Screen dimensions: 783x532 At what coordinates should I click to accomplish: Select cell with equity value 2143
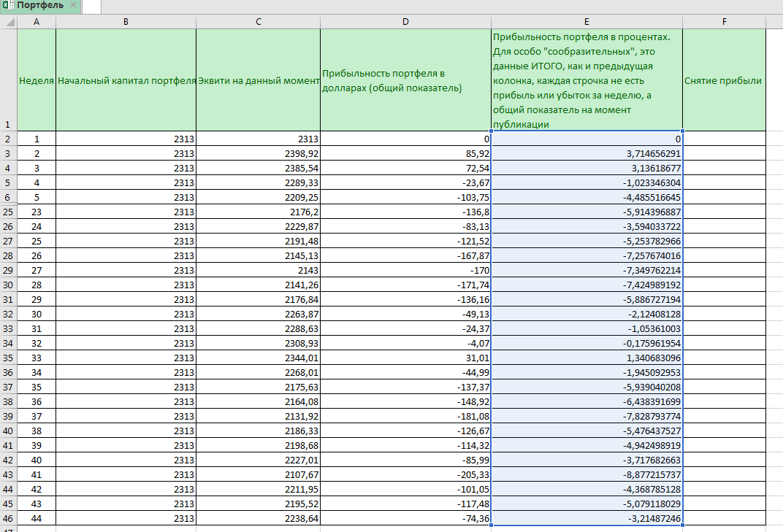pyautogui.click(x=258, y=270)
